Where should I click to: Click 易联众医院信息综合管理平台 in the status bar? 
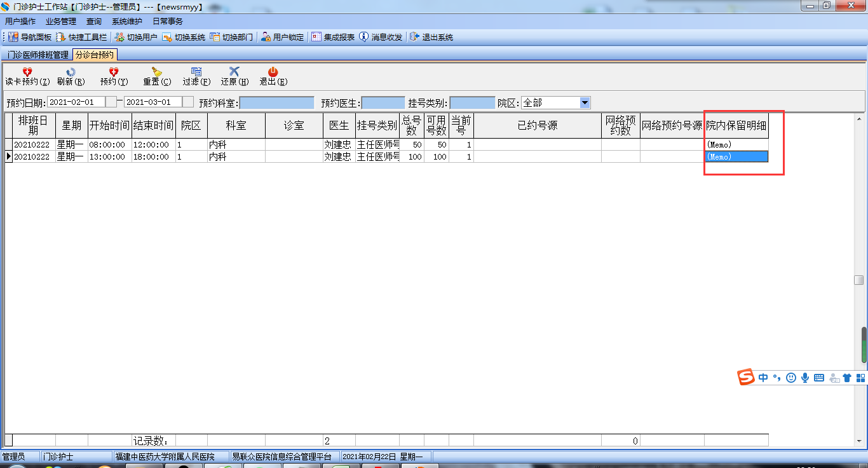(x=281, y=457)
